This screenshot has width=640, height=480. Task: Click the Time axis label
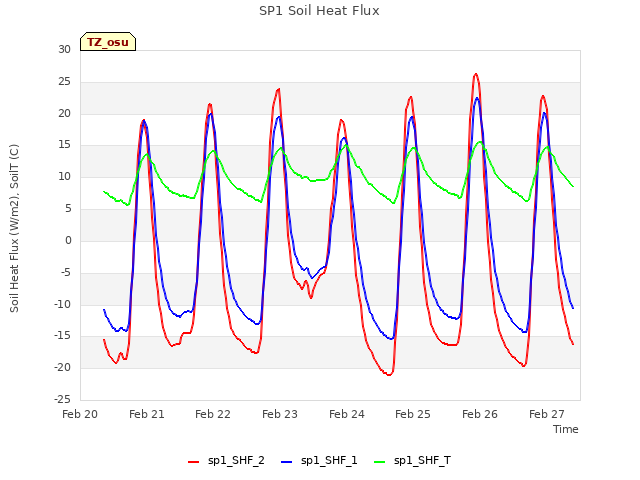[566, 429]
